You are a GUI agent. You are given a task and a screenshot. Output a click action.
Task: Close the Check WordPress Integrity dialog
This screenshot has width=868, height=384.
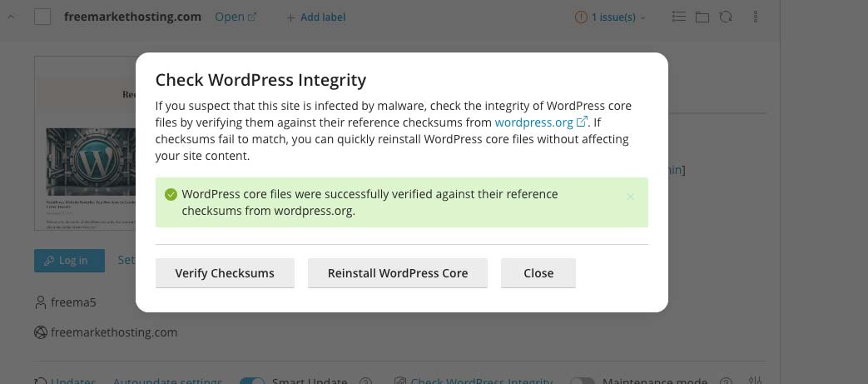tap(538, 273)
